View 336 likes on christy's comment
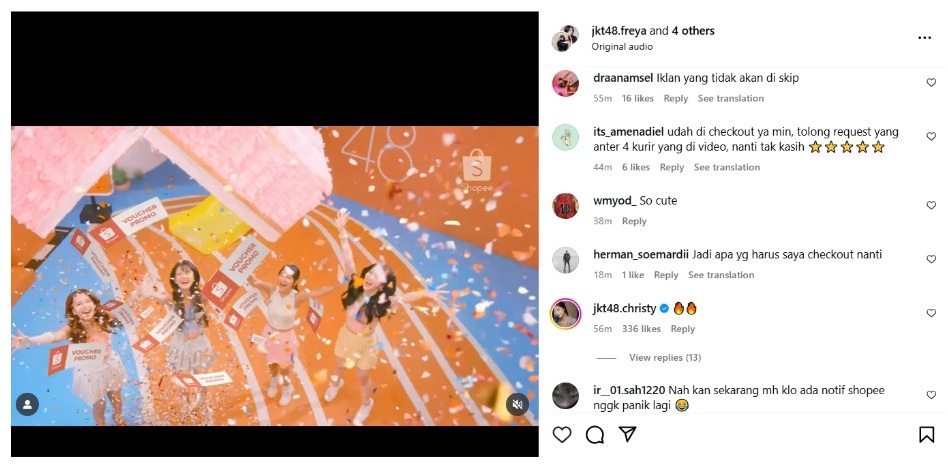948x472 pixels. (x=641, y=329)
